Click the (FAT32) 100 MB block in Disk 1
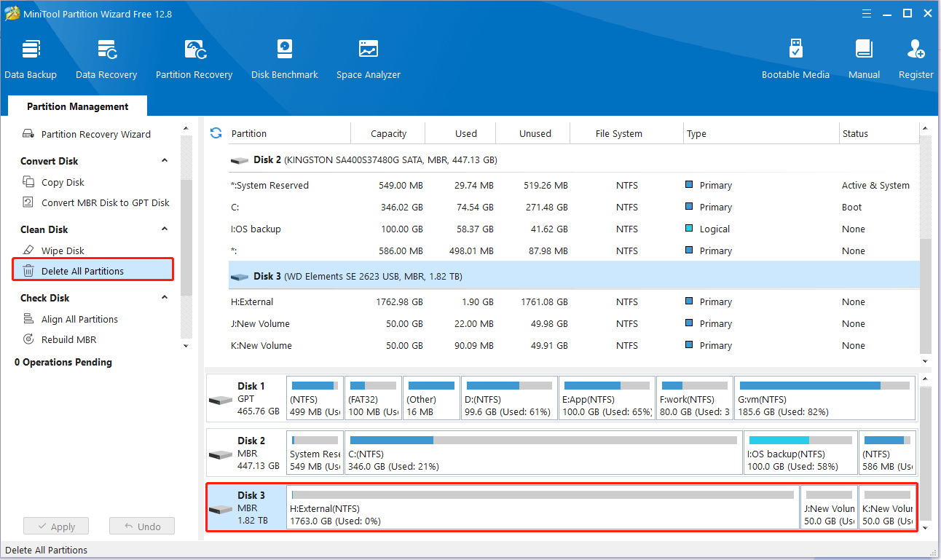Image resolution: width=941 pixels, height=560 pixels. tap(373, 399)
